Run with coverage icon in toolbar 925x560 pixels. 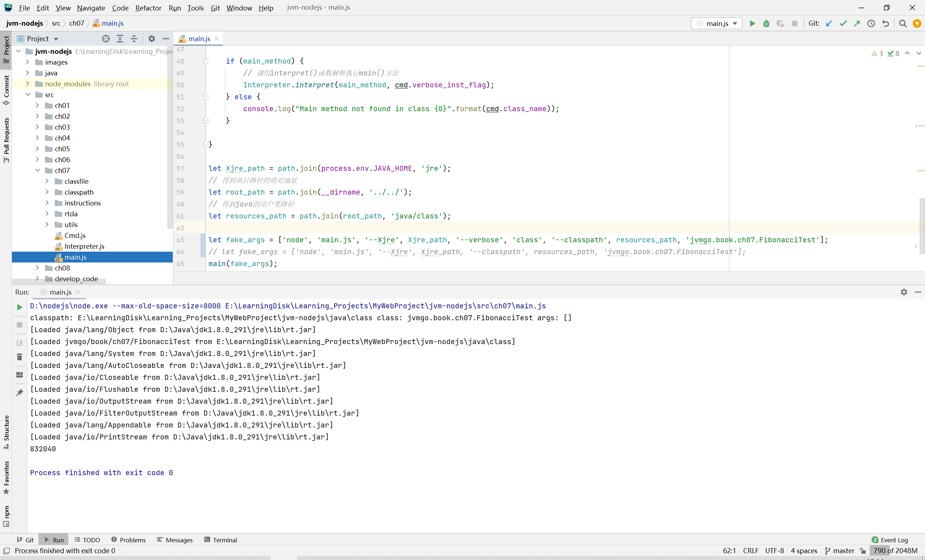780,23
